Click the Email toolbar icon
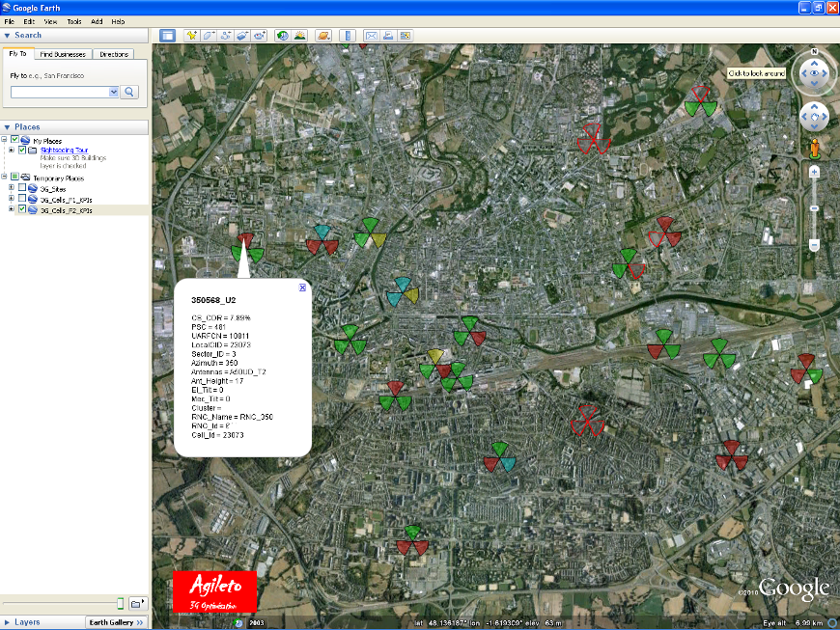 coord(371,36)
